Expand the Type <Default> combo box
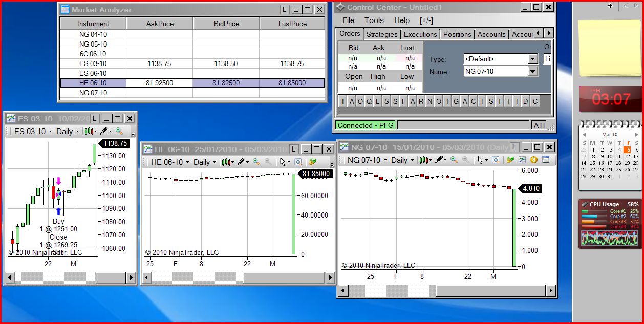Image resolution: width=644 pixels, height=324 pixels. pos(533,59)
